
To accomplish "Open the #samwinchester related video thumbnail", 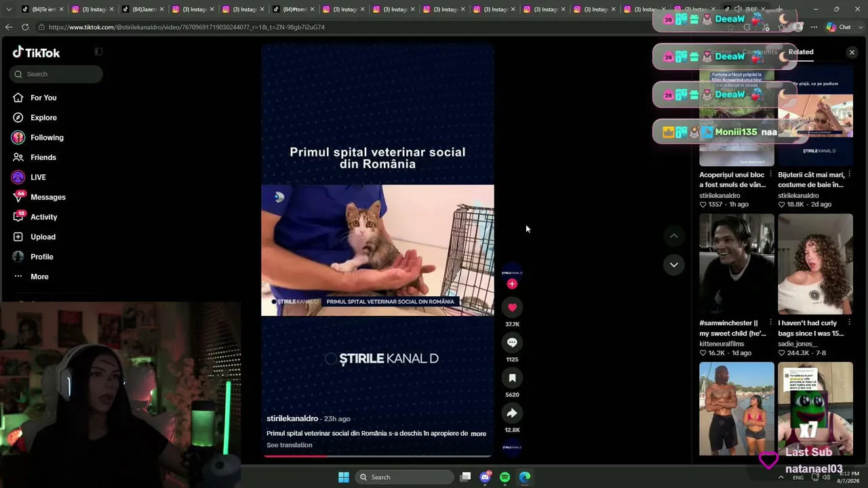I will click(x=736, y=264).
